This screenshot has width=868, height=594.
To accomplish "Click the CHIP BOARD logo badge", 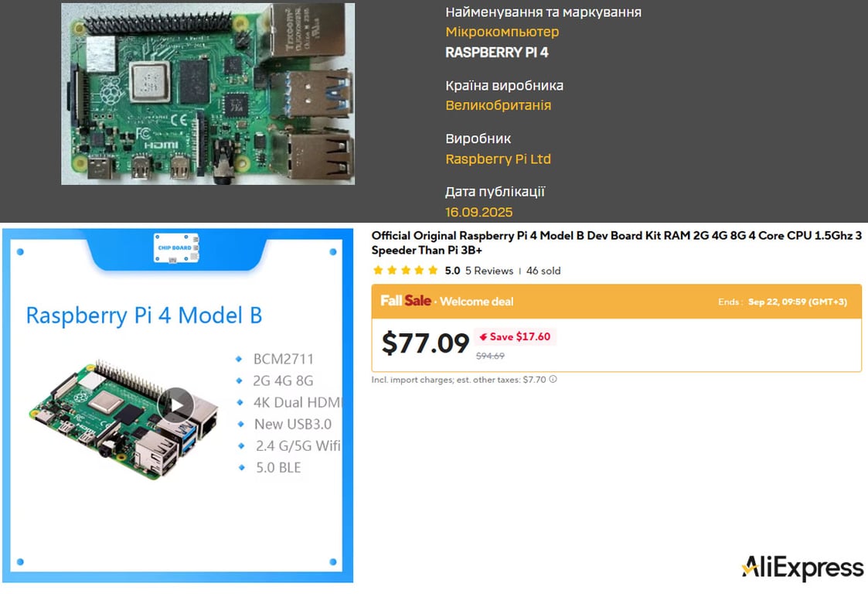I will pyautogui.click(x=176, y=249).
